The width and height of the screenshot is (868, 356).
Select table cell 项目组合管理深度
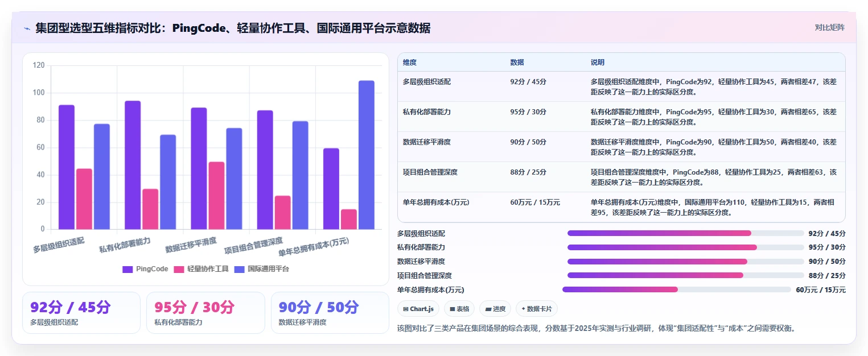tap(430, 172)
